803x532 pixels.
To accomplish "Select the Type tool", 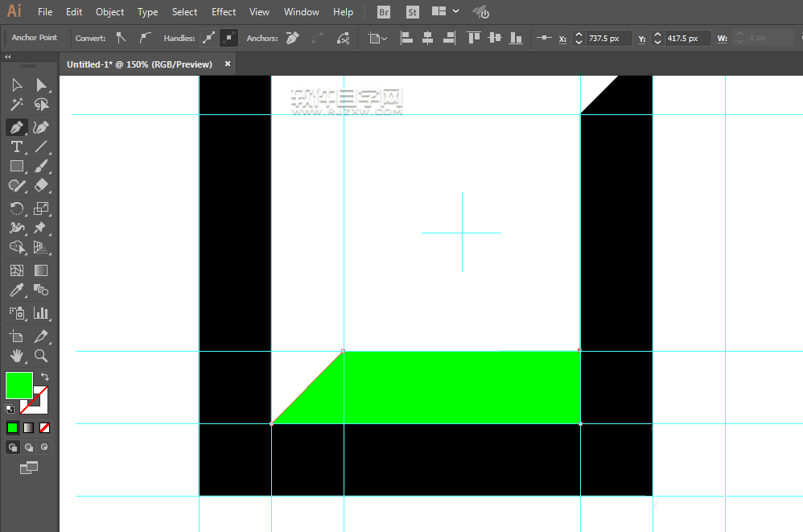I will (16, 146).
